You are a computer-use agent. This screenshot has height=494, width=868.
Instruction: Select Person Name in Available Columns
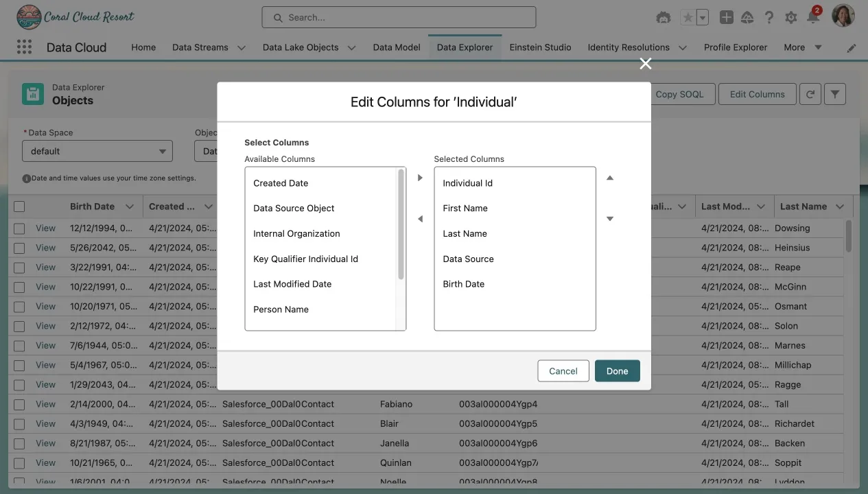(281, 309)
